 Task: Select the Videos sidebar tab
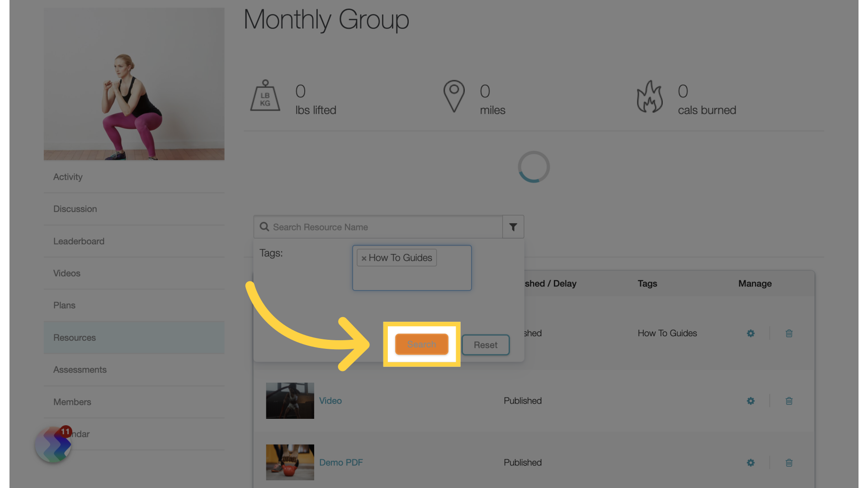click(67, 273)
